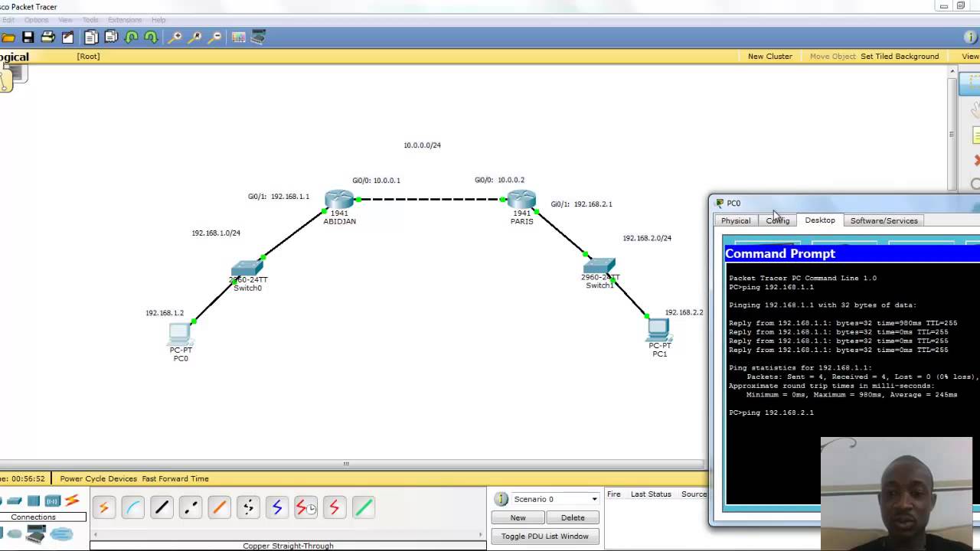The image size is (980, 551).
Task: Paste with the Paste toolbar icon
Action: point(111,37)
